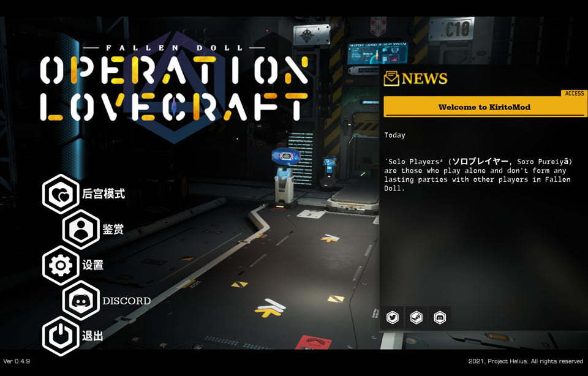Open Twitter link in the News panel
Image resolution: width=588 pixels, height=376 pixels.
pos(393,318)
